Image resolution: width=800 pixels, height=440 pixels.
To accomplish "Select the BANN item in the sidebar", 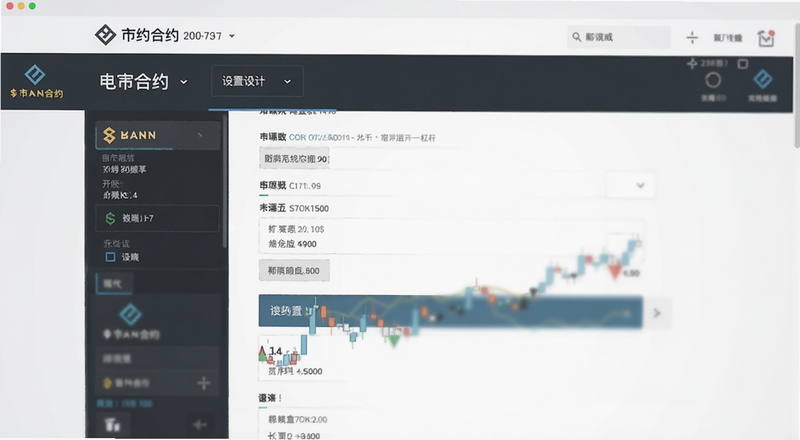I will [x=158, y=135].
